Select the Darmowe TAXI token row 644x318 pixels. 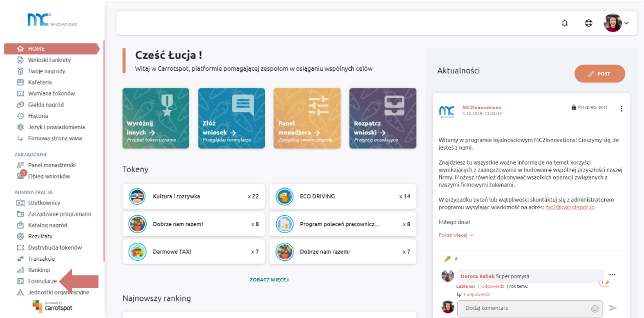point(194,252)
